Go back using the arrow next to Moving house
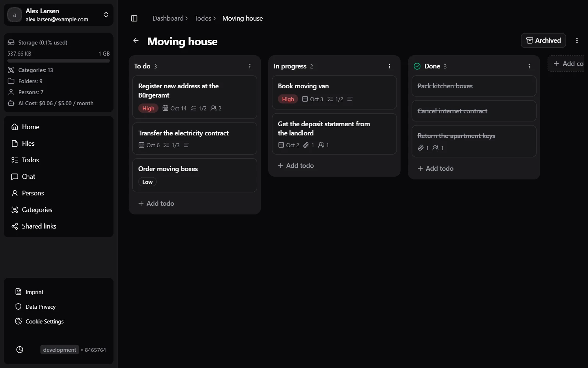This screenshot has width=588, height=368. 136,40
